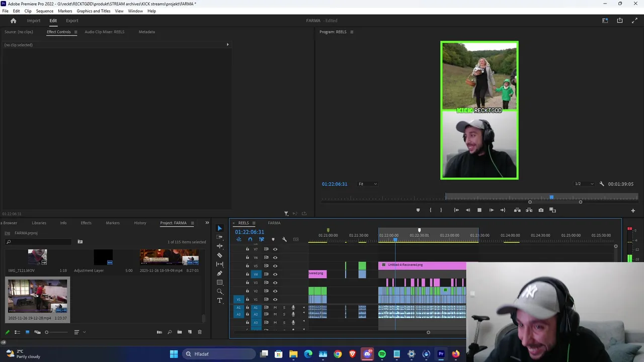Switch to FARMA sequence tab
The width and height of the screenshot is (644, 362).
[274, 223]
